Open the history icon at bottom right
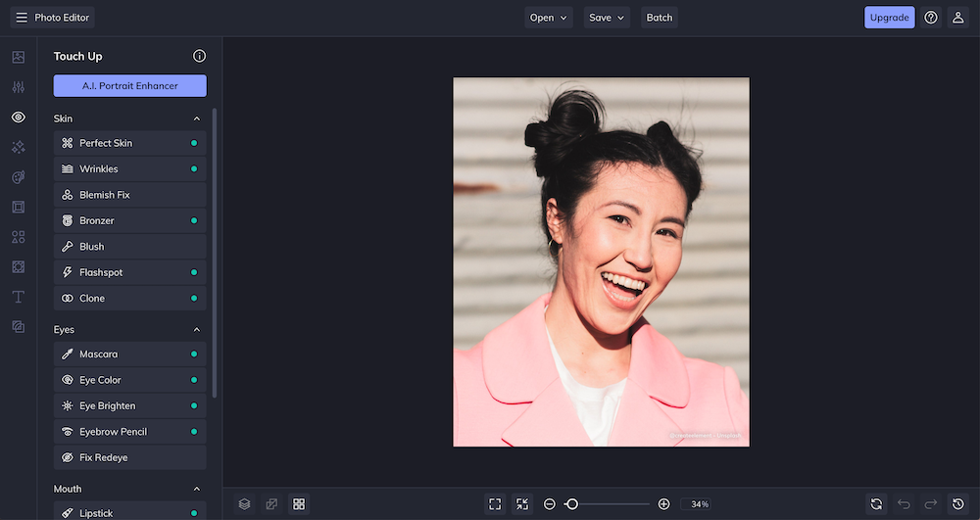This screenshot has height=520, width=980. coord(958,504)
